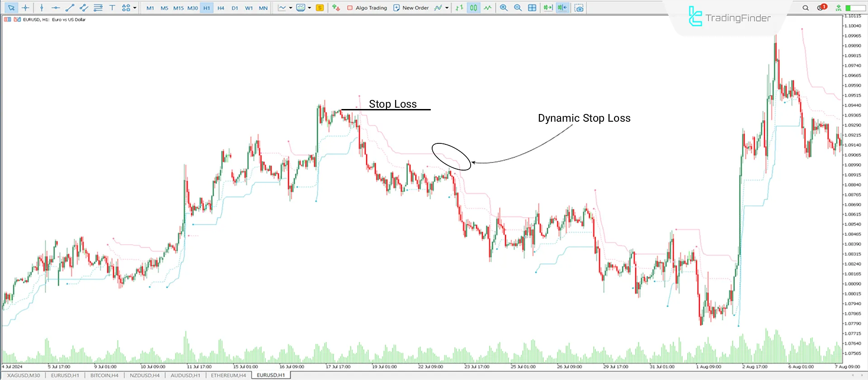Open the search magnifier

point(806,8)
